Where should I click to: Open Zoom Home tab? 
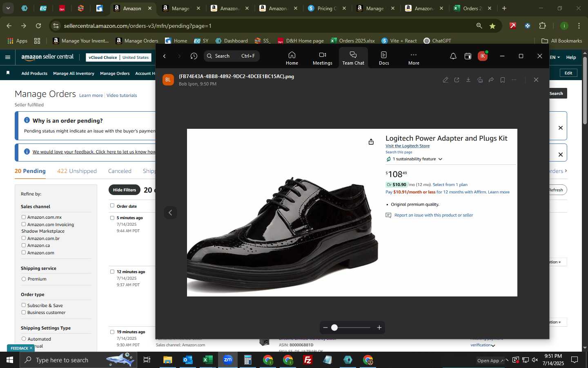pyautogui.click(x=292, y=58)
